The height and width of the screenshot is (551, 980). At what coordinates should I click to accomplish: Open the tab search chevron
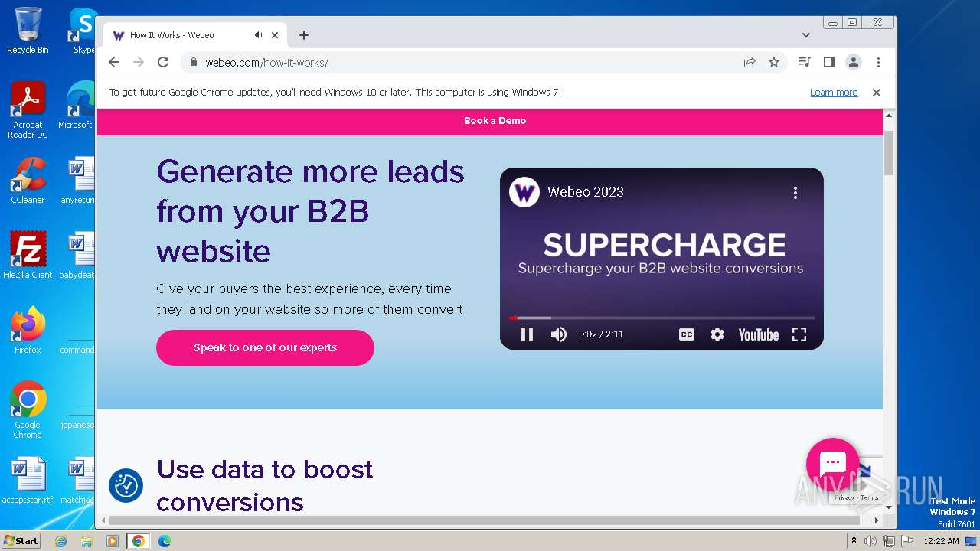pos(806,35)
